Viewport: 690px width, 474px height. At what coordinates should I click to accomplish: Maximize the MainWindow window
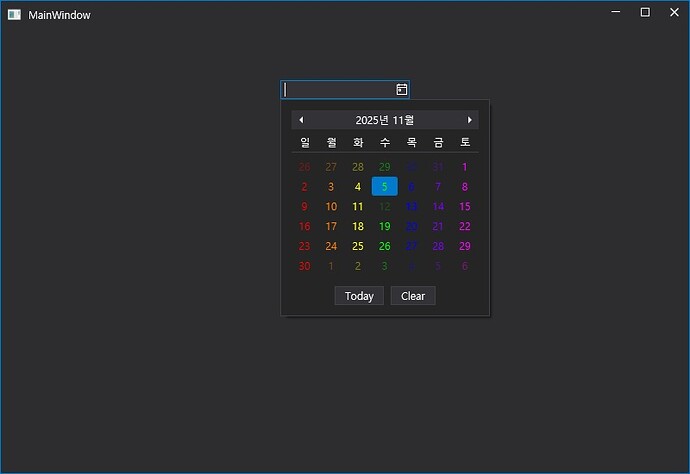[645, 12]
